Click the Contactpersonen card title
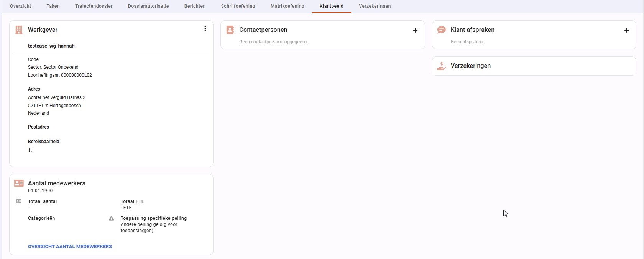 (x=263, y=30)
